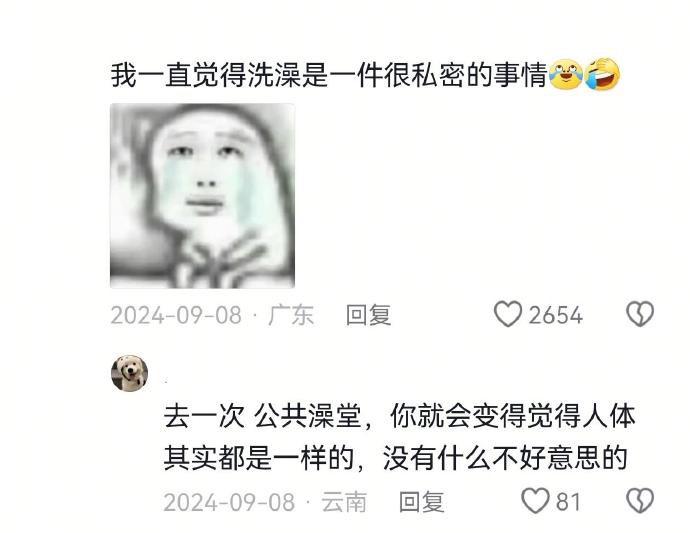Tap the rolling-on-floor laughing emoji
This screenshot has height=533, width=690.
click(602, 74)
